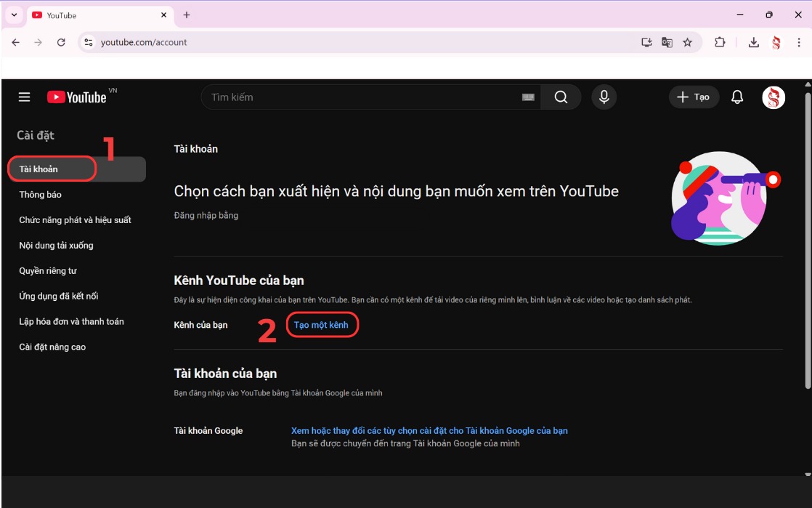Click the Tạo create button

[694, 97]
